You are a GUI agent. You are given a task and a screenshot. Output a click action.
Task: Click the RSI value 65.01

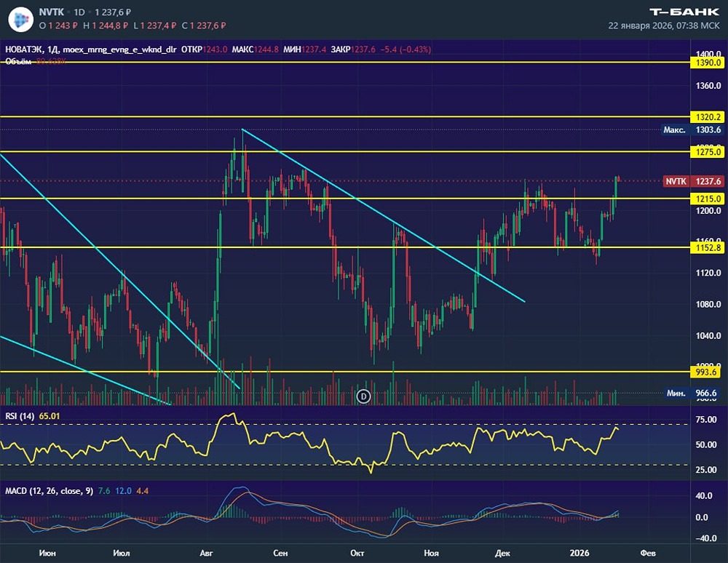pos(50,416)
